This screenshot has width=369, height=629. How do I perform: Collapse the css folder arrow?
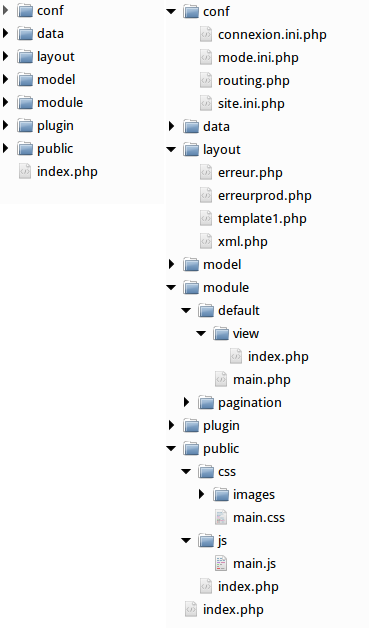tap(186, 472)
